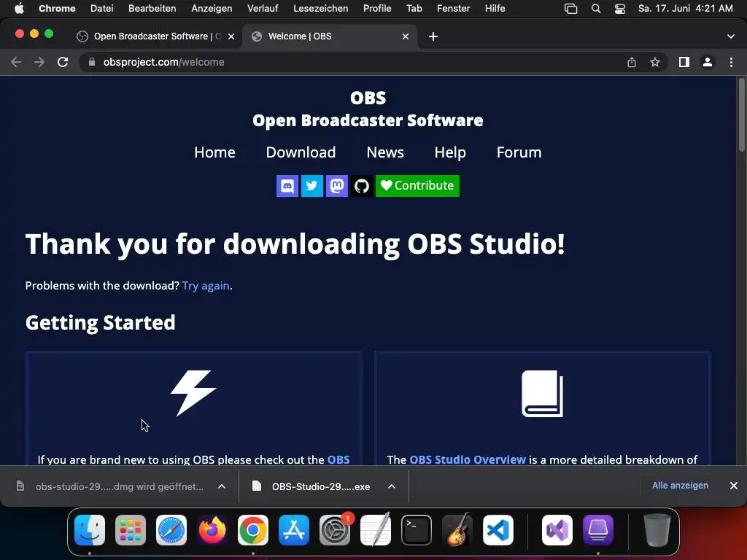Open Launchpad from the Dock
The height and width of the screenshot is (560, 747).
pos(131,530)
